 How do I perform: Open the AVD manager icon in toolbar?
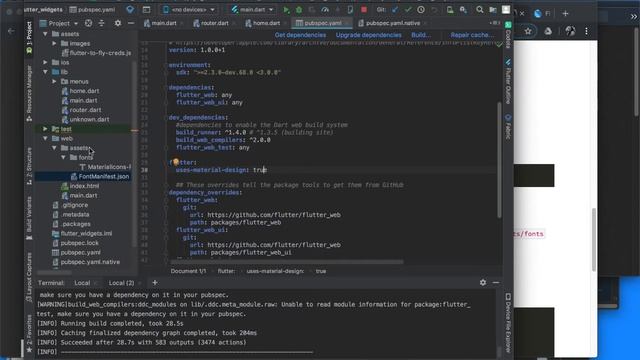click(450, 9)
